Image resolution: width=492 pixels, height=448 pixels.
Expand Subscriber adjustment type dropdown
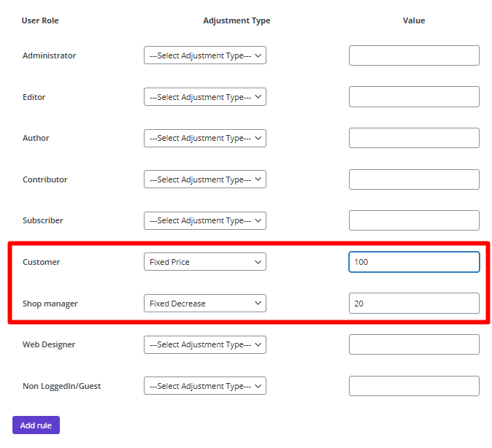(x=205, y=220)
